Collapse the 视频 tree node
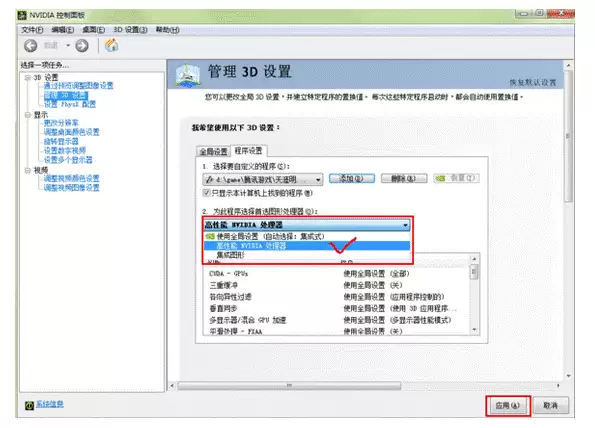Screen dimensions: 595x428 pyautogui.click(x=27, y=170)
